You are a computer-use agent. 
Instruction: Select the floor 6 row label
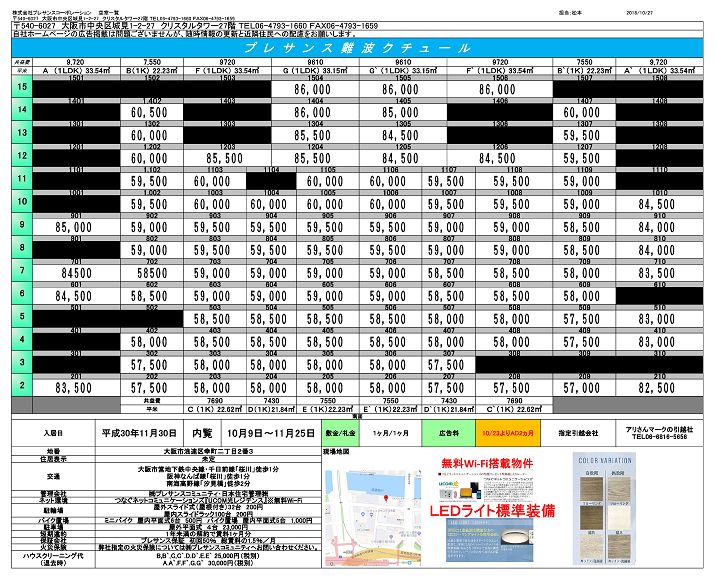(22, 293)
